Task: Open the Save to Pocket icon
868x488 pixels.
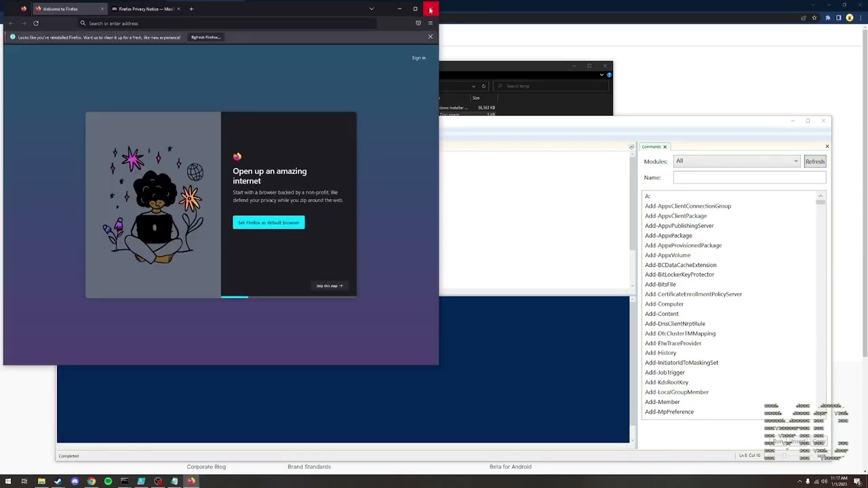Action: click(418, 23)
